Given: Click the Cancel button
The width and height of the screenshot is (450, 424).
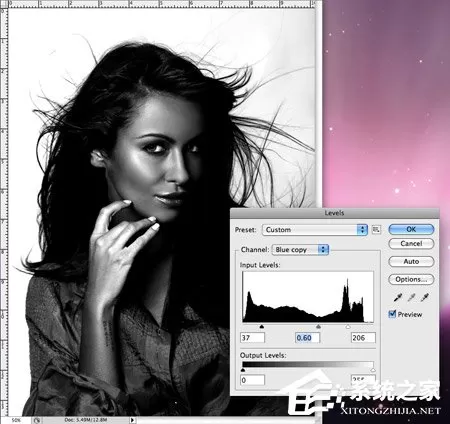Looking at the screenshot, I should click(x=411, y=244).
